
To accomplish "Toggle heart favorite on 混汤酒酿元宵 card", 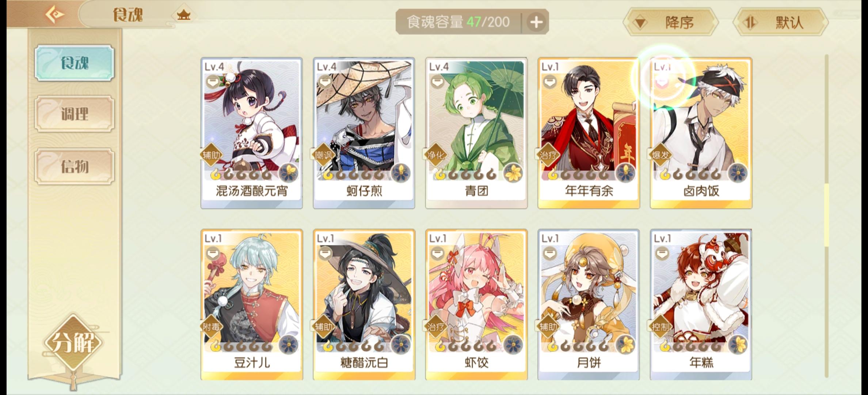I will point(213,82).
